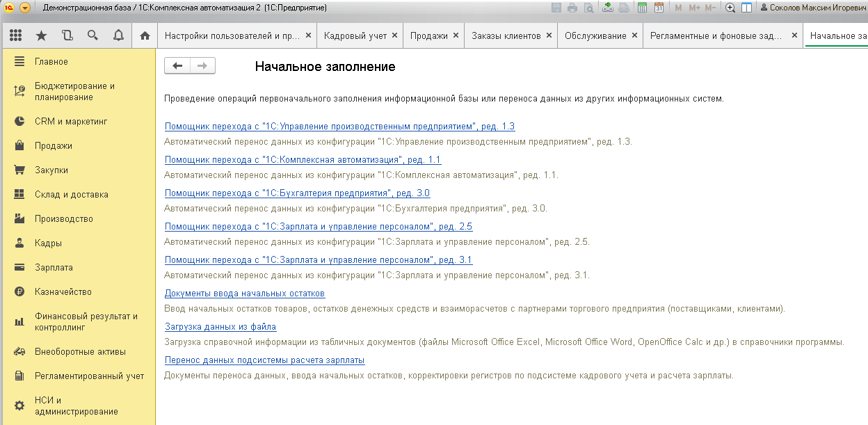Click the zoom magnifier-plus icon
This screenshot has width=868, height=425.
pyautogui.click(x=730, y=8)
